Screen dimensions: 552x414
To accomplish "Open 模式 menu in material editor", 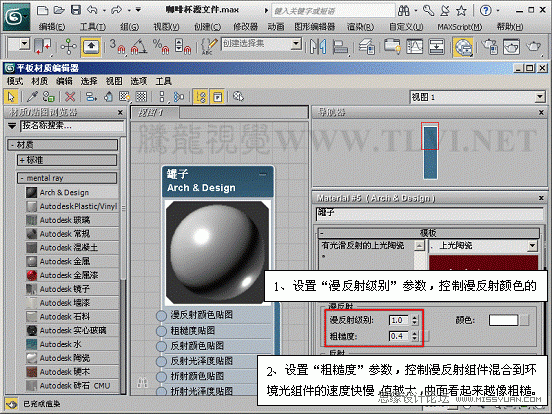I will pos(15,81).
